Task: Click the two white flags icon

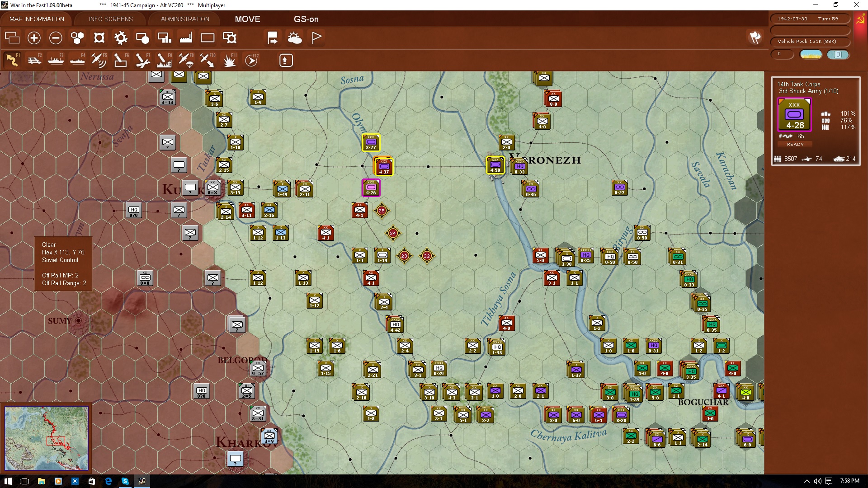Action: tap(755, 38)
